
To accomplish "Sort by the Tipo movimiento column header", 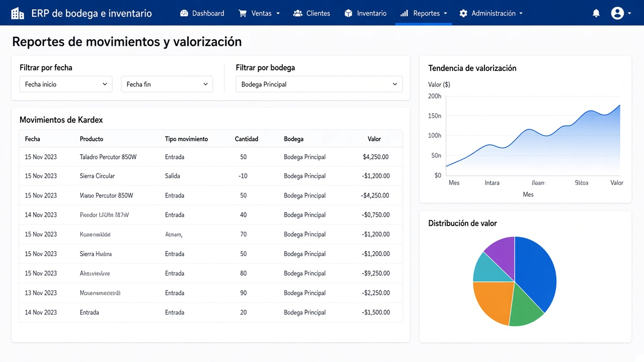I will pyautogui.click(x=186, y=139).
